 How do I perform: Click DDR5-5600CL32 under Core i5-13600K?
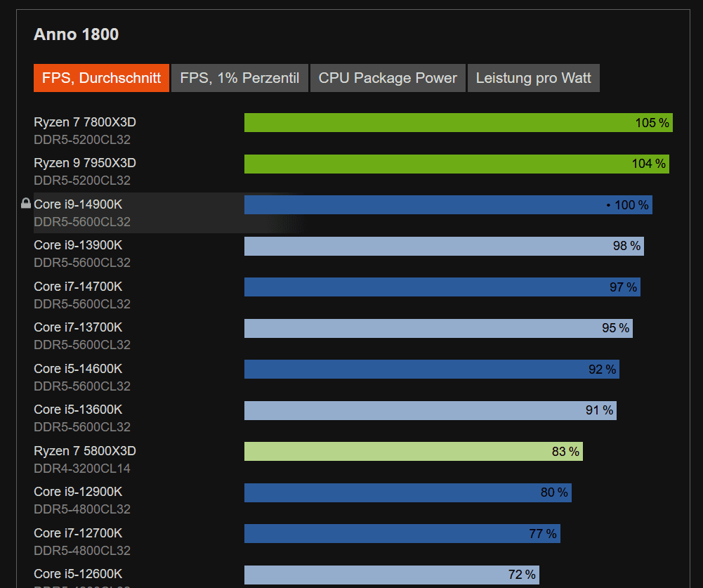click(82, 426)
